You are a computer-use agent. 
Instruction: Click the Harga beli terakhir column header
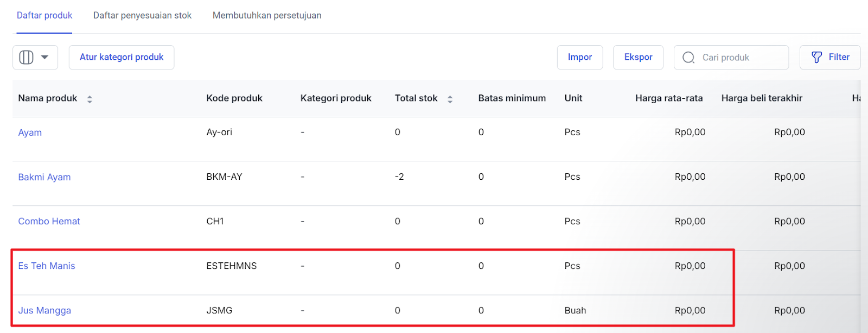(761, 98)
